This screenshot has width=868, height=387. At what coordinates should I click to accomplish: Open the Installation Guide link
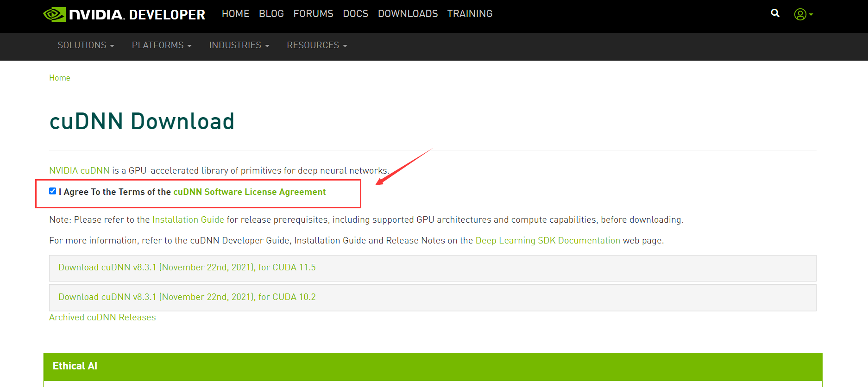coord(188,219)
